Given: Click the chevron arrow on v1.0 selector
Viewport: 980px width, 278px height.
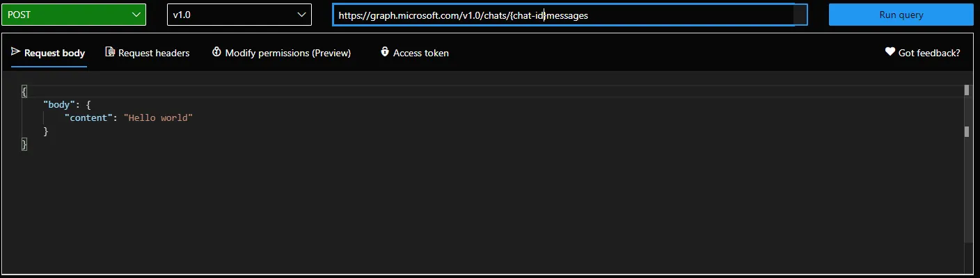Looking at the screenshot, I should point(301,15).
